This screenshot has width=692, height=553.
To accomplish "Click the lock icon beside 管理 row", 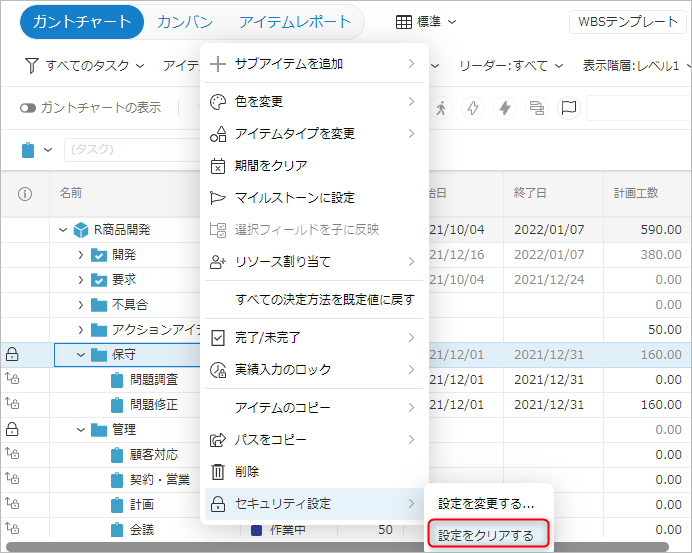I will click(x=13, y=429).
